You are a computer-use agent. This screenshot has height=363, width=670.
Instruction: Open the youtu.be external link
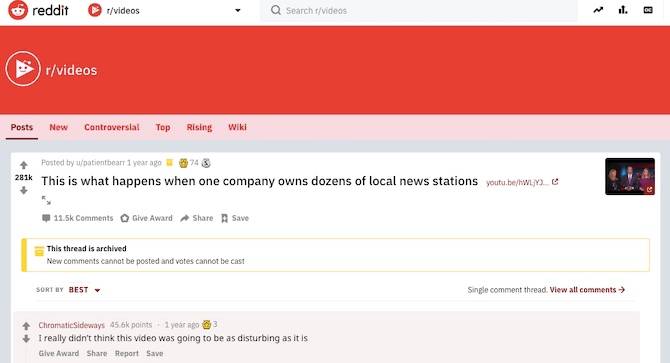[517, 182]
